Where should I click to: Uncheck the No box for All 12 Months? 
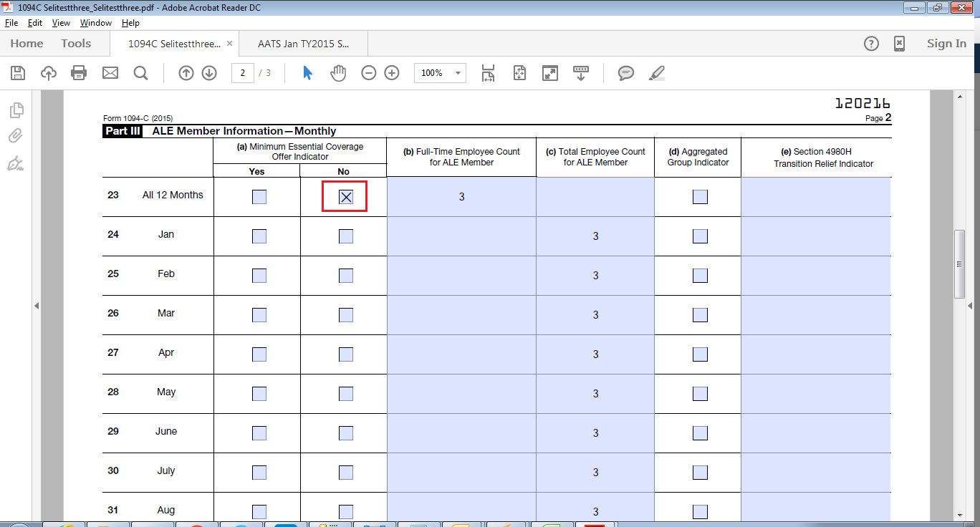coord(345,197)
